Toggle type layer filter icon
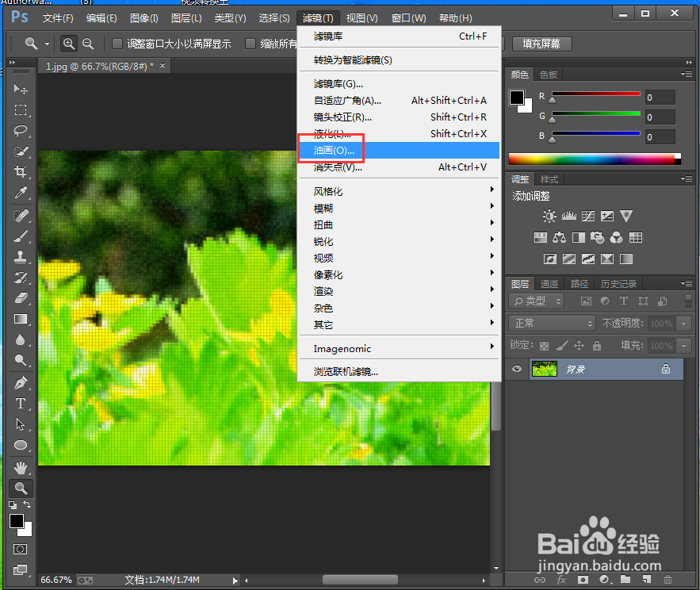 tap(624, 301)
